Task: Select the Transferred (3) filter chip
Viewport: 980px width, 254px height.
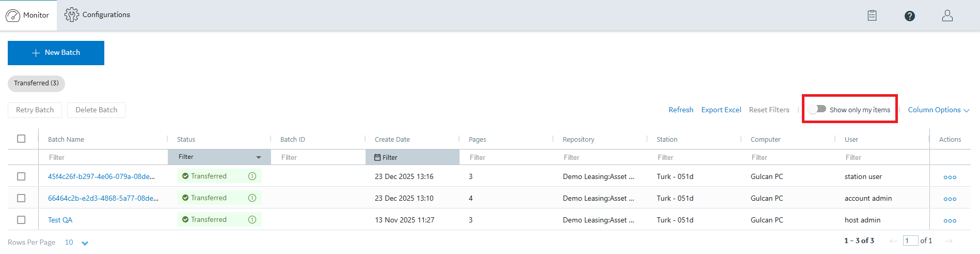Action: pos(36,83)
